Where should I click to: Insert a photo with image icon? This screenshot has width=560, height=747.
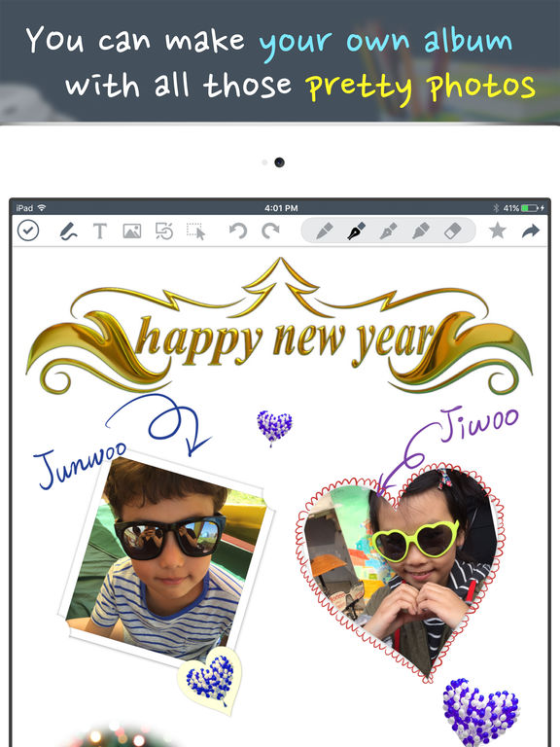(132, 231)
